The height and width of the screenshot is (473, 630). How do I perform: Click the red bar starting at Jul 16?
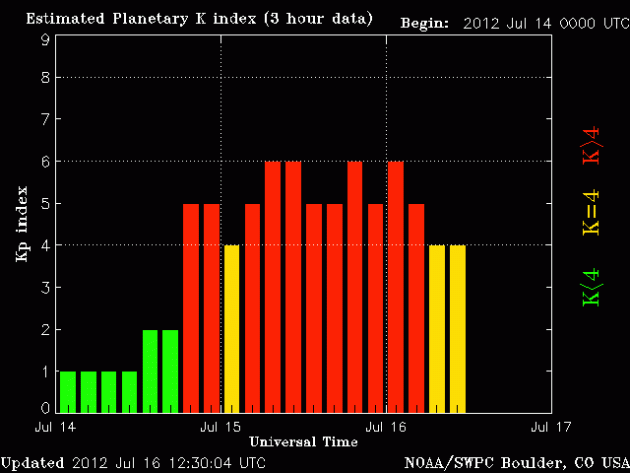pyautogui.click(x=396, y=286)
